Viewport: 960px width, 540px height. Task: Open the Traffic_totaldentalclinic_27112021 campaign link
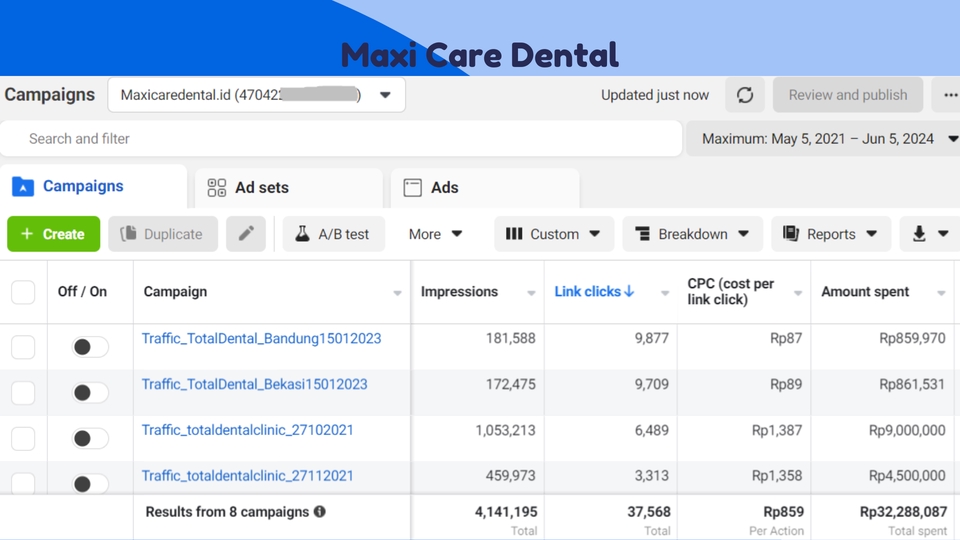[x=247, y=476]
